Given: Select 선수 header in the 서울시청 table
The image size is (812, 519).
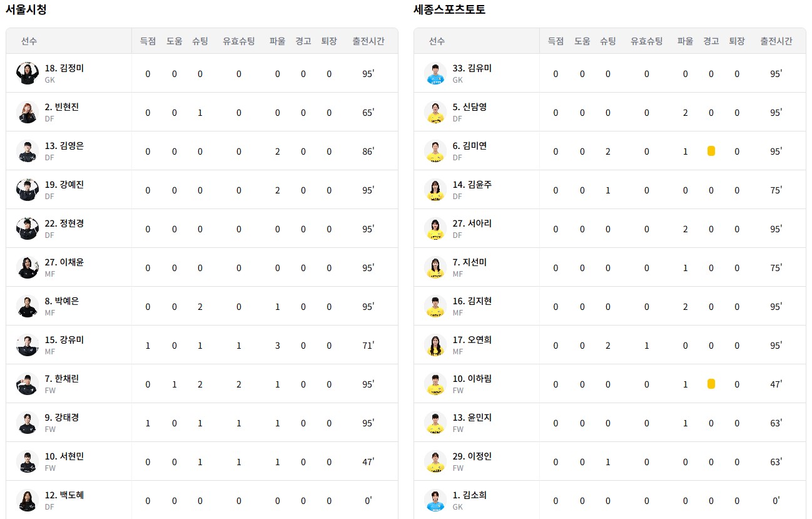Looking at the screenshot, I should point(29,41).
